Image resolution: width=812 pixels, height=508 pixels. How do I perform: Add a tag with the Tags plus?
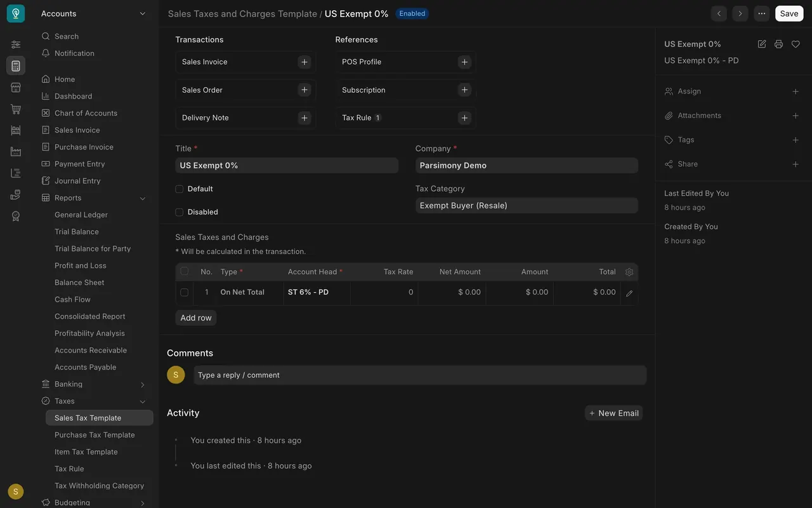click(796, 140)
